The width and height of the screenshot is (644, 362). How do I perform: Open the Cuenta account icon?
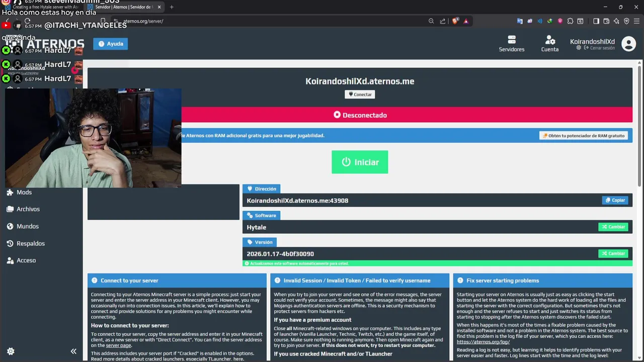point(550,40)
